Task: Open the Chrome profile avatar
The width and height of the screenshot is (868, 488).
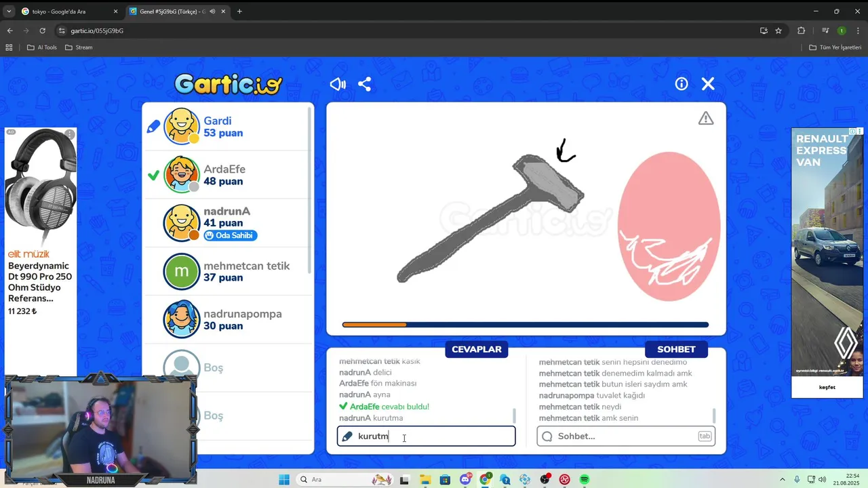Action: point(842,30)
